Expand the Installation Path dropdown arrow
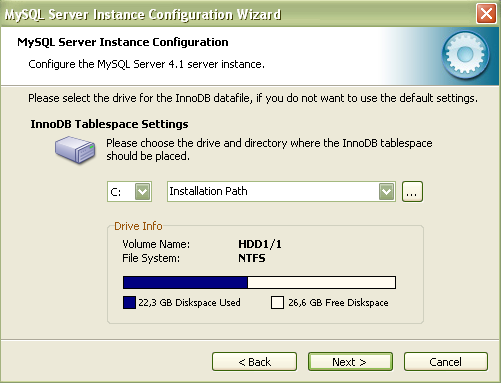This screenshot has width=501, height=383. (386, 192)
